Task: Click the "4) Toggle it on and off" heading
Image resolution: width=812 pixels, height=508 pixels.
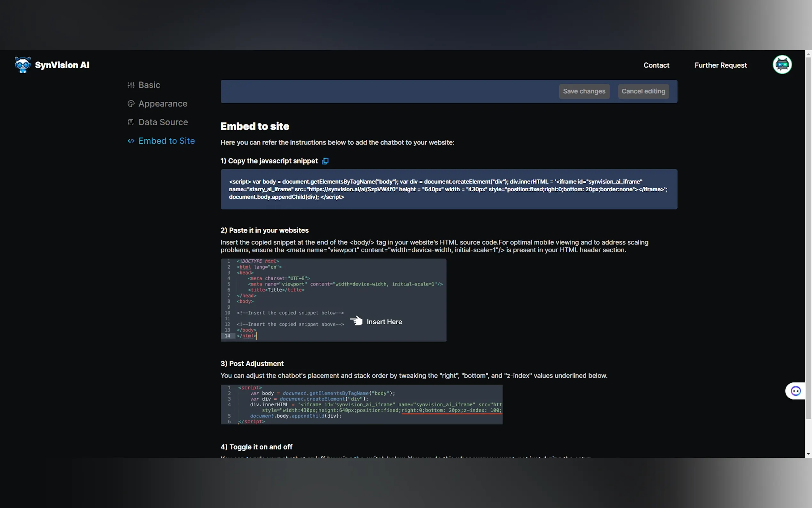Action: click(x=256, y=447)
